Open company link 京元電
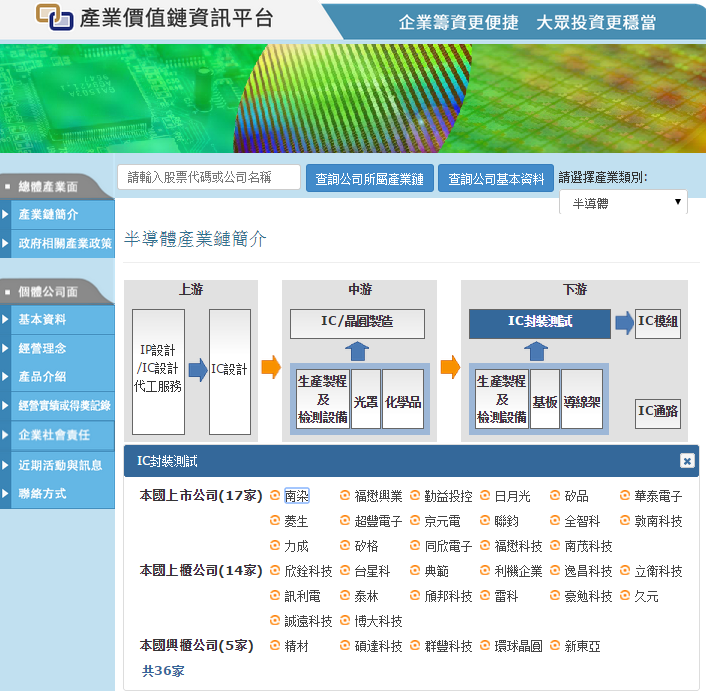This screenshot has height=691, width=706. (443, 521)
